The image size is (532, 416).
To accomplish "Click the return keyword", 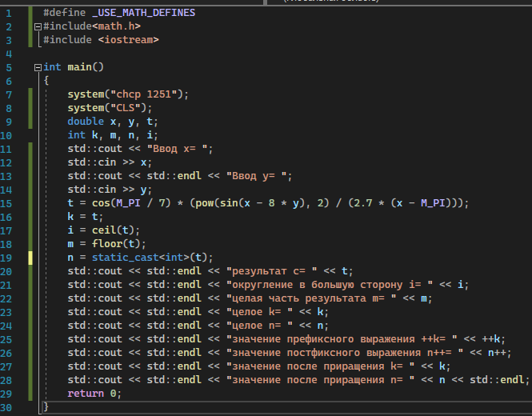I will (x=86, y=394).
